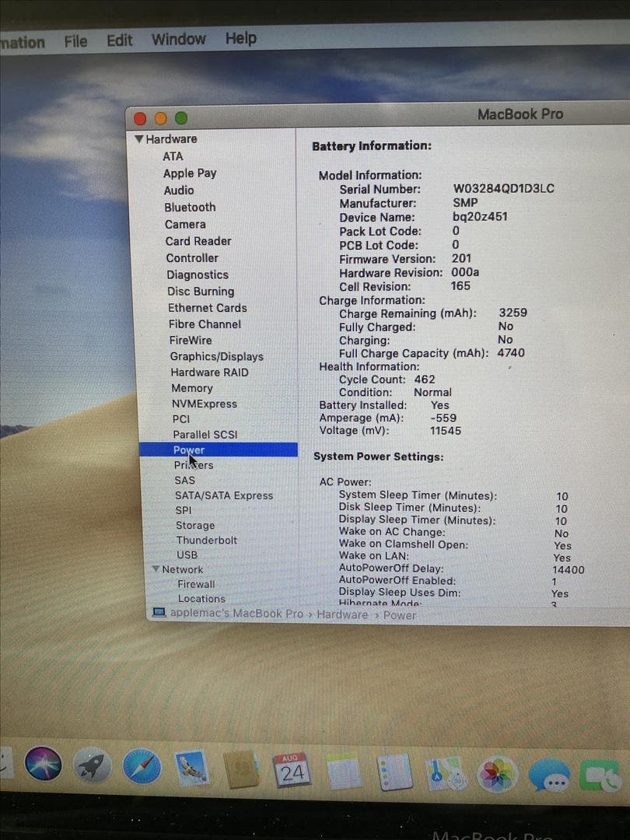Open the File menu
This screenshot has height=840, width=630.
tap(75, 41)
